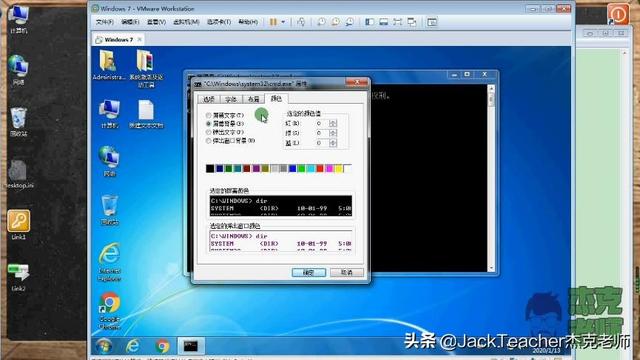Pick the yellow color swatch
Screen dimensions: 640x360
pos(339,168)
